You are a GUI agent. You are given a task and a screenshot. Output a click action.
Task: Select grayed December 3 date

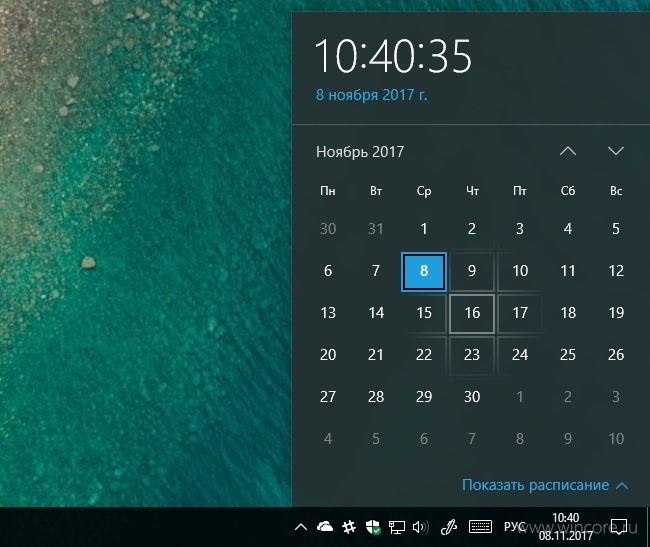(x=616, y=397)
